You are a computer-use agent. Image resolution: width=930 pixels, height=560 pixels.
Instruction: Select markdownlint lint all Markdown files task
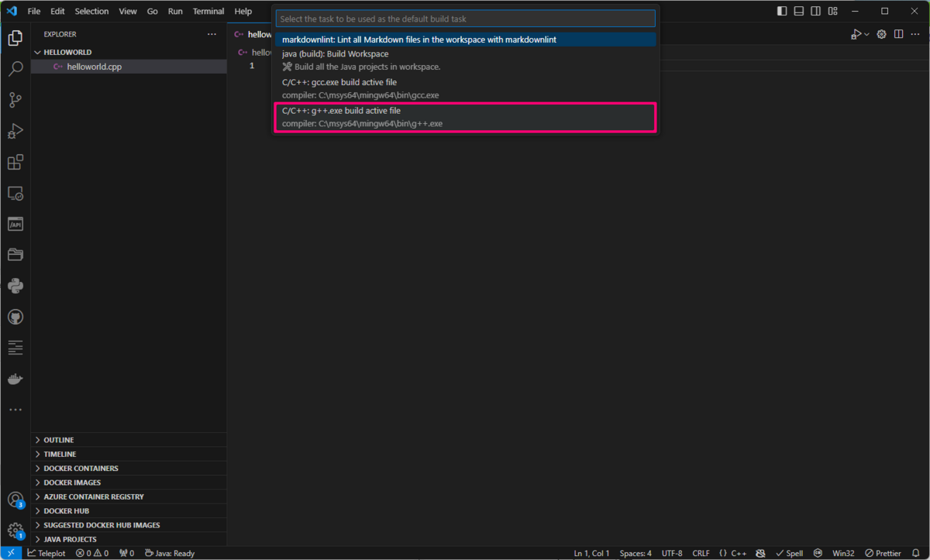click(x=466, y=40)
